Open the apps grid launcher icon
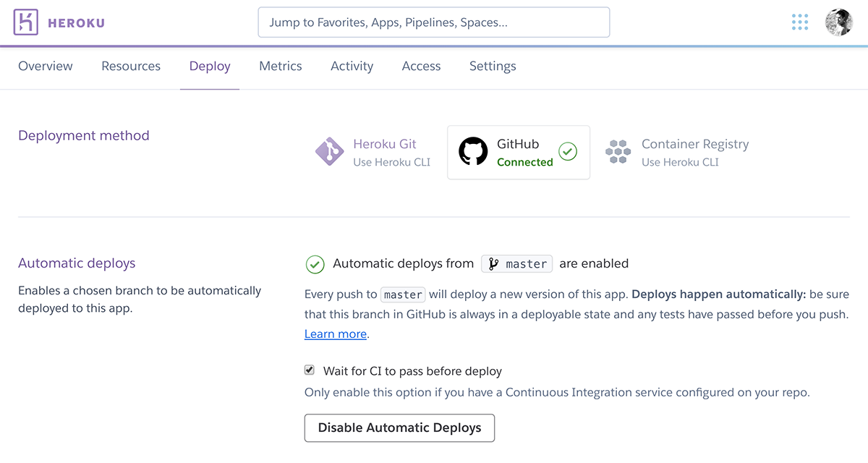Screen dimensions: 868x463 800,22
